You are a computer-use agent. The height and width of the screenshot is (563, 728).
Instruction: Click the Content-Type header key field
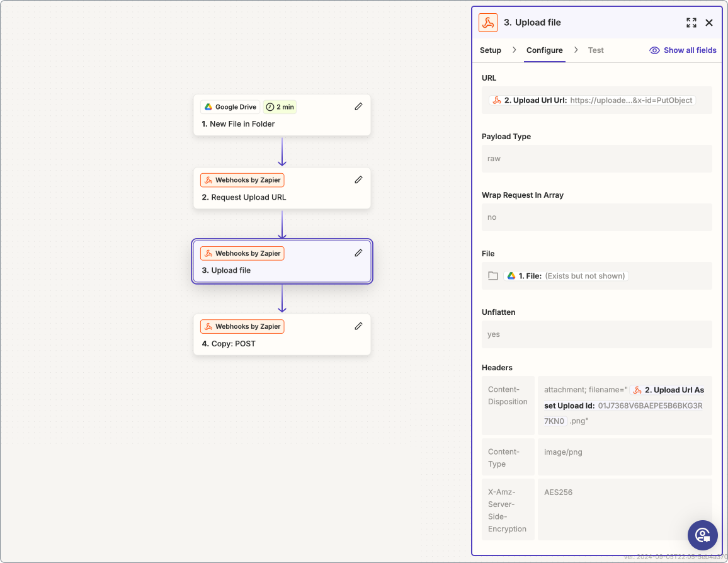point(508,457)
